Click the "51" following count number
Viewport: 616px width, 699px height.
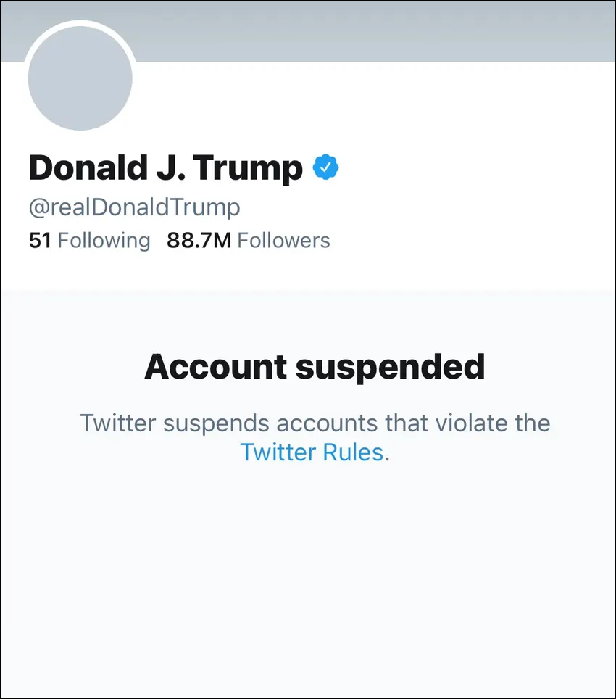click(x=40, y=241)
